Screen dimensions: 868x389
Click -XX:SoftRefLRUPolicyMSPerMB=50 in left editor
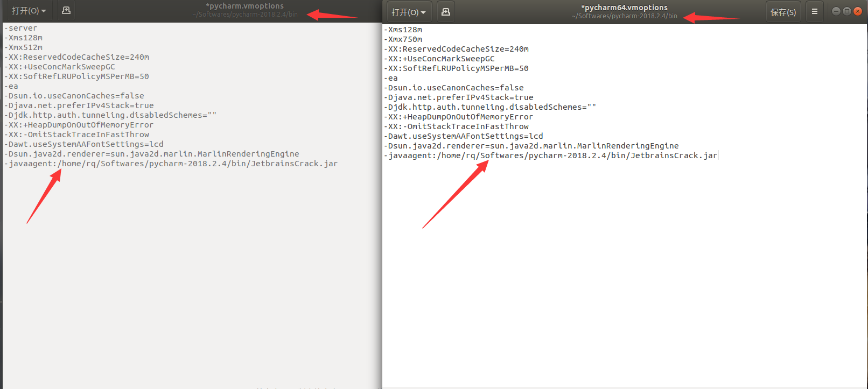coord(76,76)
